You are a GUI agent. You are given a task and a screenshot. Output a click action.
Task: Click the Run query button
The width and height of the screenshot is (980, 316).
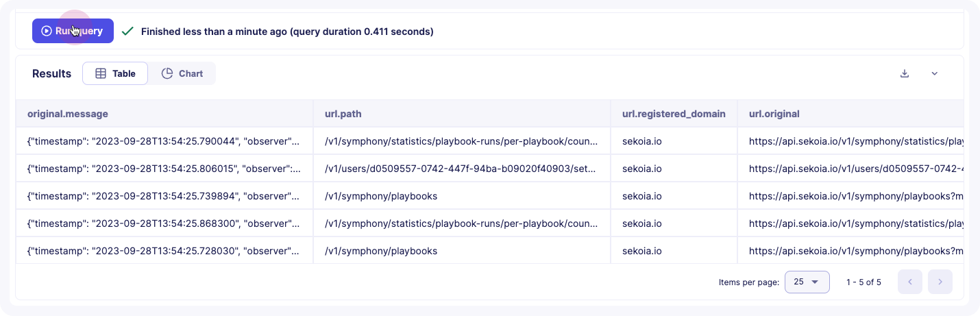point(73,31)
